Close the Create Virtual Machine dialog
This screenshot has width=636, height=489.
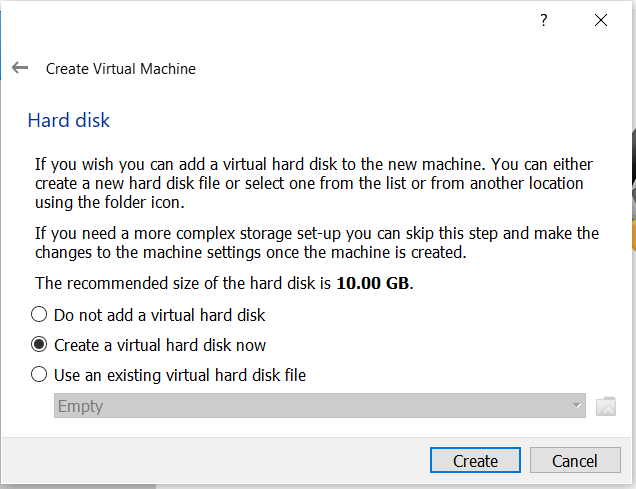tap(601, 20)
